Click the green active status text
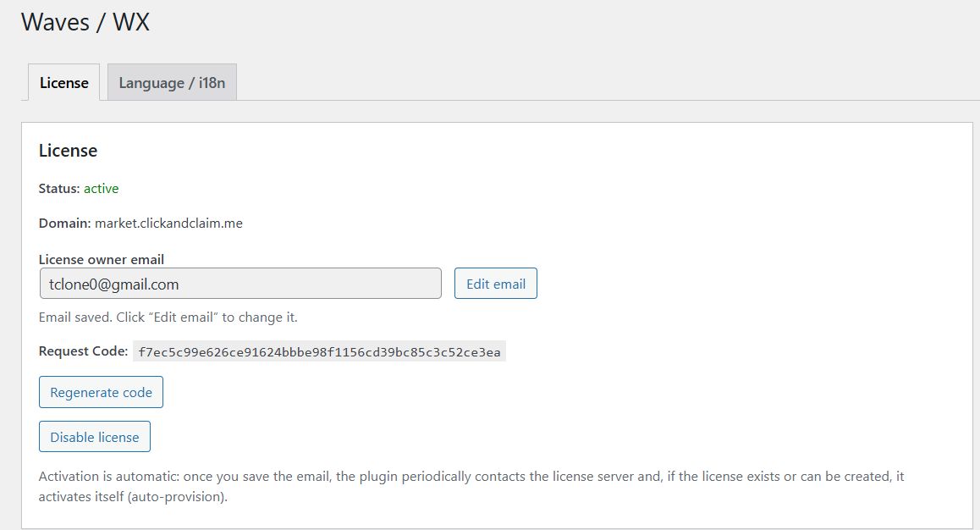The height and width of the screenshot is (530, 980). click(101, 188)
